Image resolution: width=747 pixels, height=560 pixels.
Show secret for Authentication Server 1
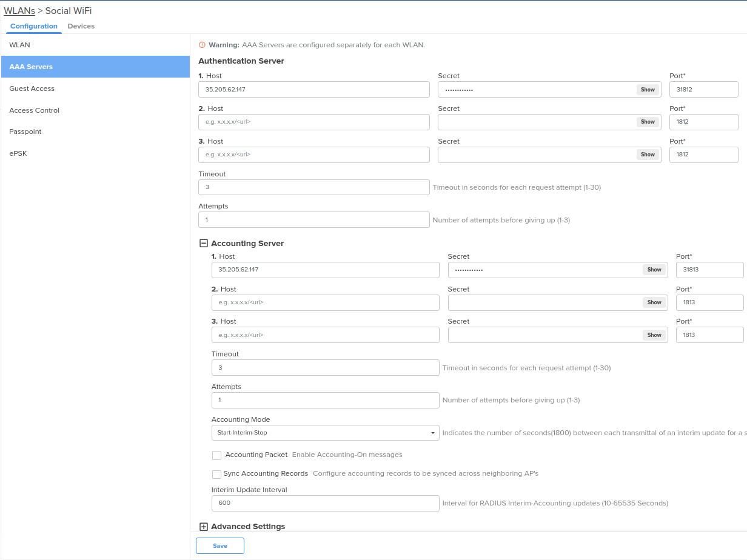point(648,90)
